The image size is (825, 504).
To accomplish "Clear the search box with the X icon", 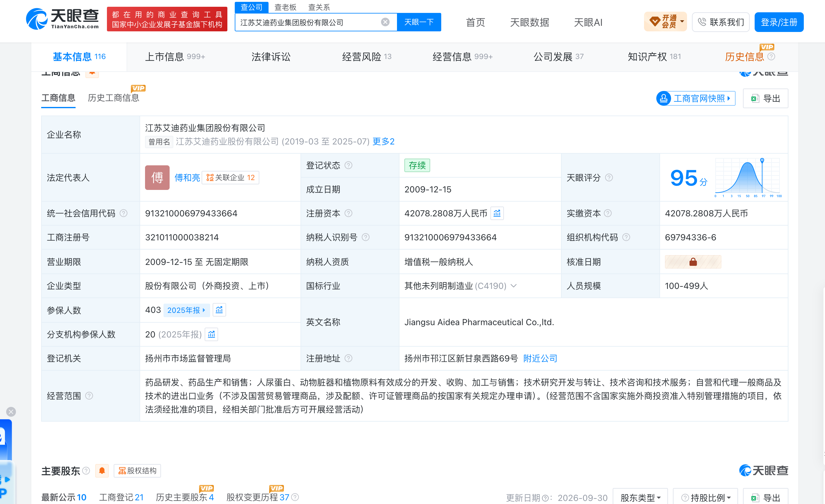I will coord(385,22).
